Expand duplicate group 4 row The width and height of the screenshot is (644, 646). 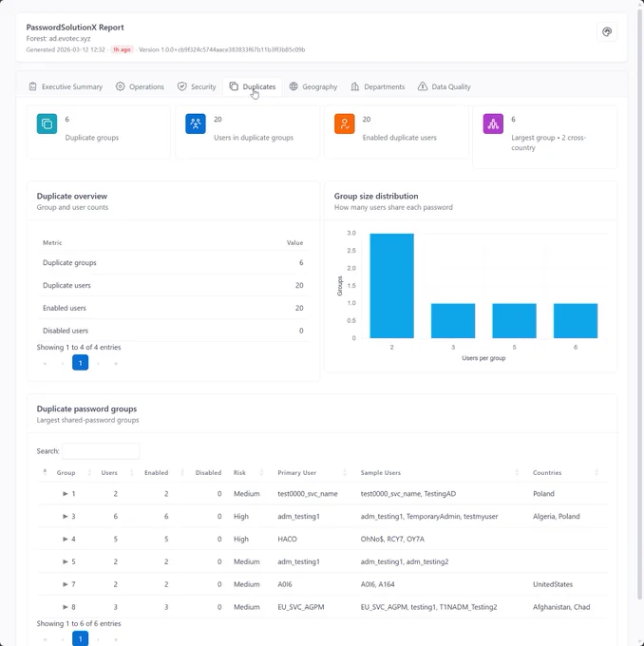66,539
